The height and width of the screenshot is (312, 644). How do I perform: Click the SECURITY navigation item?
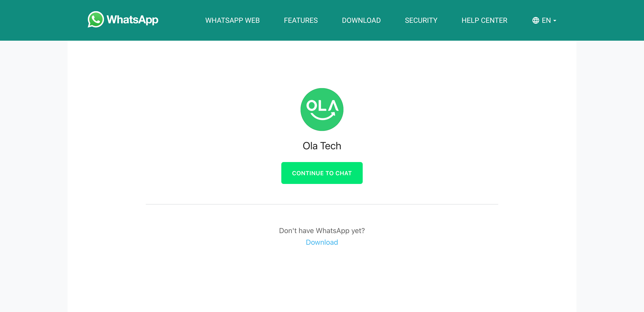click(421, 20)
